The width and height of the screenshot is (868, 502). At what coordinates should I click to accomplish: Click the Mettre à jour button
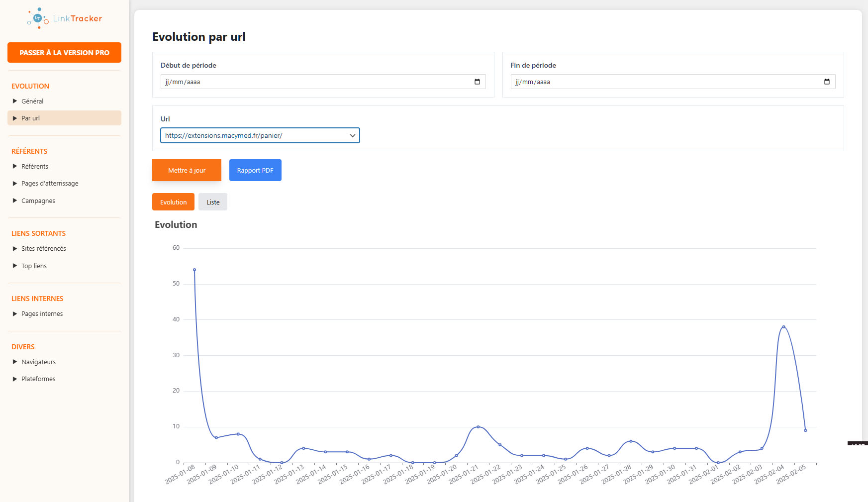tap(187, 170)
